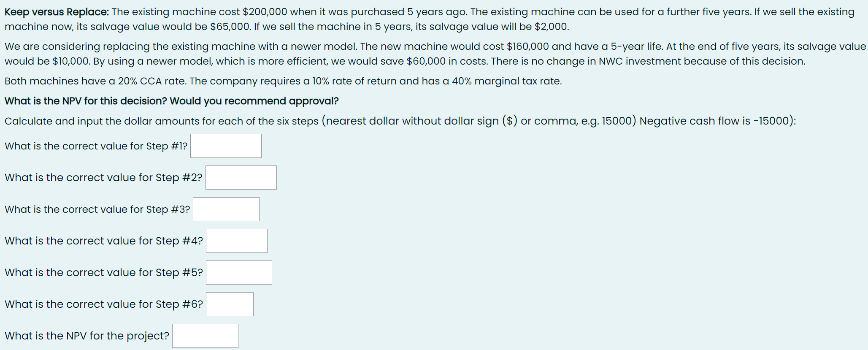The width and height of the screenshot is (868, 350).
Task: Click the Step #6 question label
Action: (x=103, y=304)
